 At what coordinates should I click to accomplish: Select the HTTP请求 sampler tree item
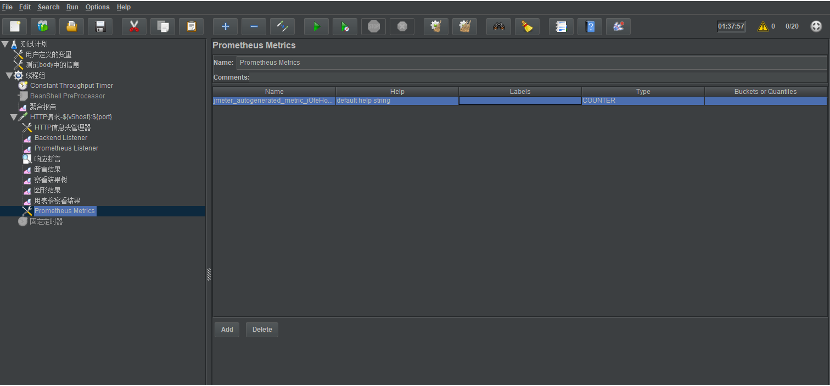pos(71,117)
